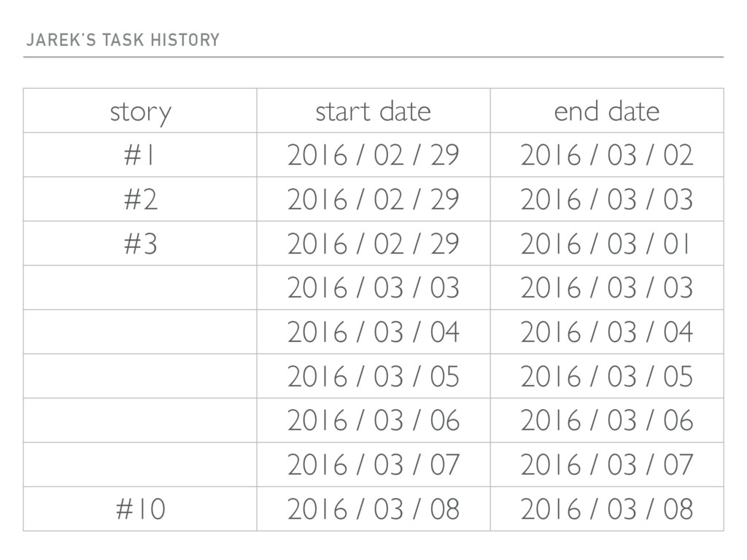Click end date 2016 / 03 / 01
Screen dimensions: 747x560
click(x=607, y=244)
